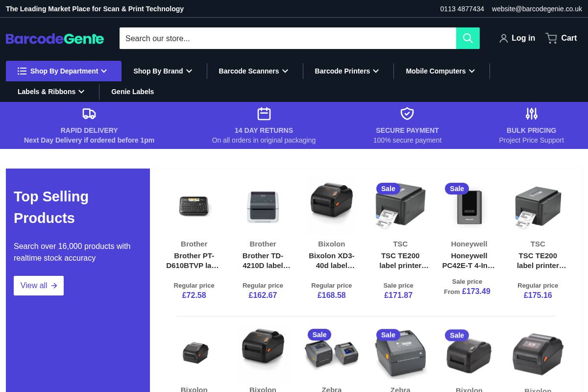
Task: Open the Genie Labels menu item
Action: point(132,92)
